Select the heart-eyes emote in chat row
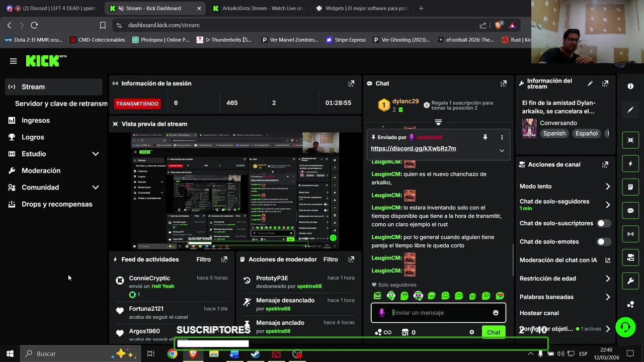This screenshot has height=362, width=644. click(x=500, y=296)
